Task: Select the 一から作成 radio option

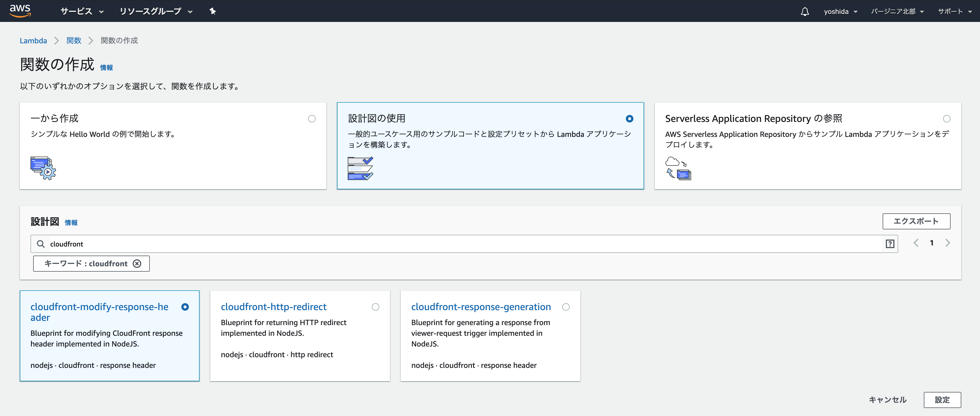Action: (312, 119)
